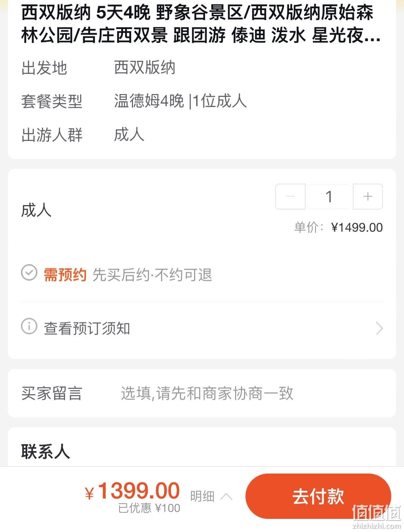404x532 pixels.
Task: Tap the 出游人群 成人 row
Action: (202, 135)
